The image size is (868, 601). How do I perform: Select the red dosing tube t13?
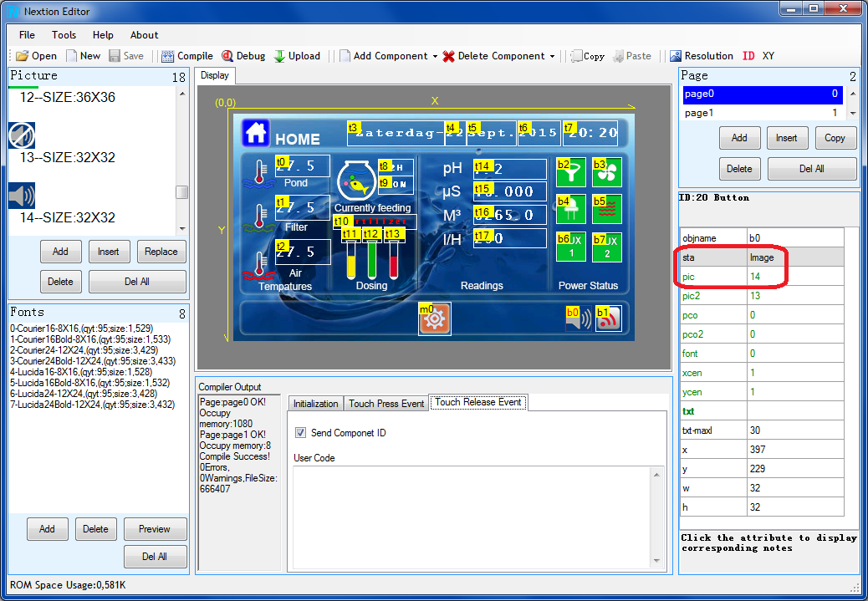(x=393, y=260)
